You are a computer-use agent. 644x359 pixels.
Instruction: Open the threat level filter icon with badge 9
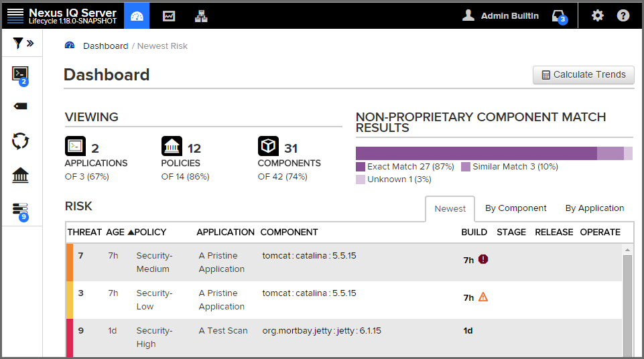(x=21, y=211)
